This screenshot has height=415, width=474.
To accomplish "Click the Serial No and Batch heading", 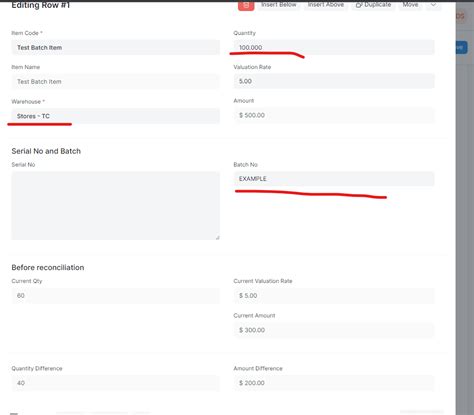I will pos(46,151).
